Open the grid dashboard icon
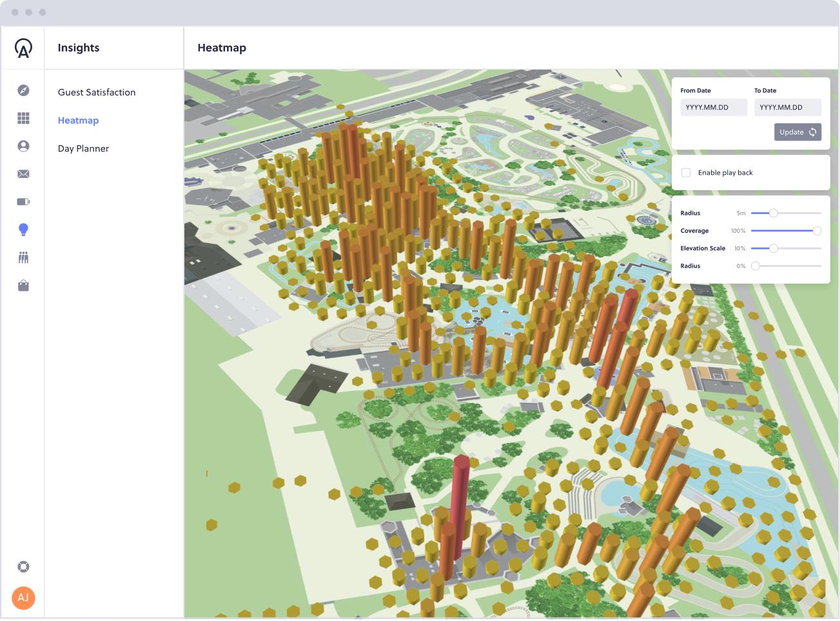 [23, 118]
